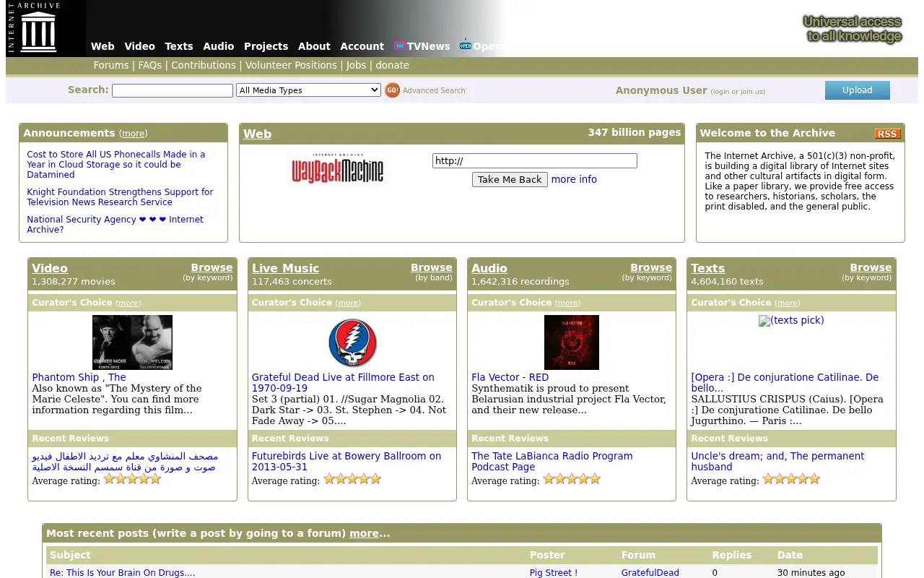
Task: Open Futurebirds Live at Bowery Ballroom review
Action: click(x=346, y=462)
